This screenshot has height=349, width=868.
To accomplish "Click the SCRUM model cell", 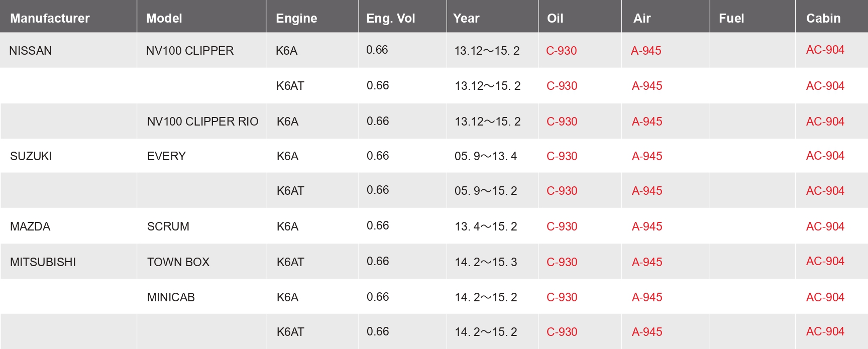I will pos(168,226).
